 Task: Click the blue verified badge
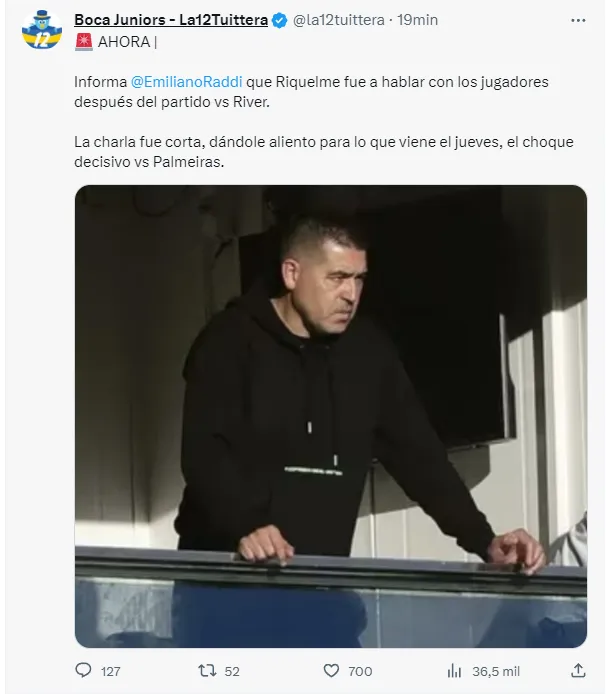[x=279, y=20]
